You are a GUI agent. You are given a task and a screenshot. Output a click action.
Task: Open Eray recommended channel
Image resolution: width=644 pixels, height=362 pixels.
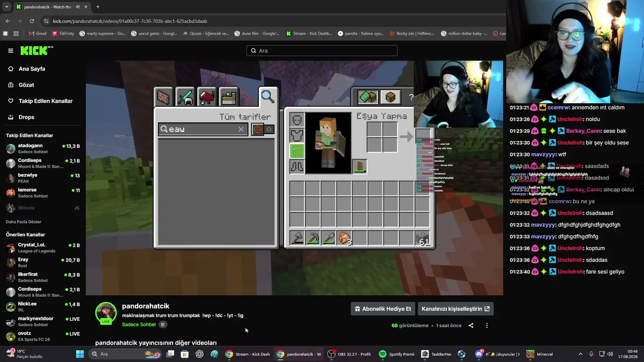point(43,262)
